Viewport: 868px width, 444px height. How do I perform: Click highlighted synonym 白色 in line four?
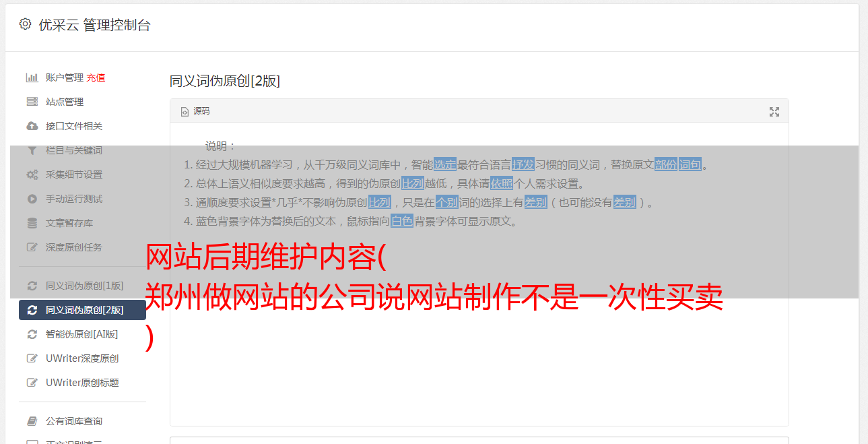[402, 221]
